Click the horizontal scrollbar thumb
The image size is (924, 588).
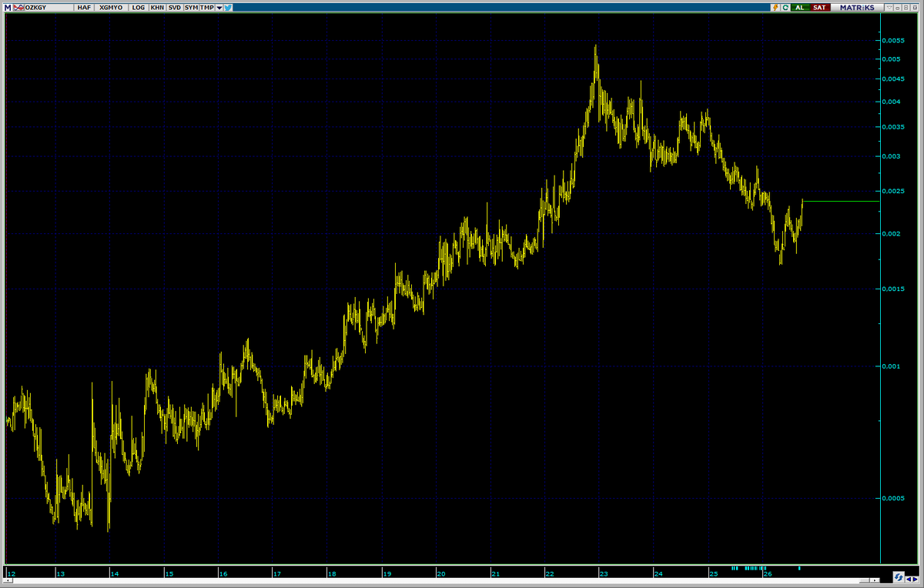coord(864,580)
